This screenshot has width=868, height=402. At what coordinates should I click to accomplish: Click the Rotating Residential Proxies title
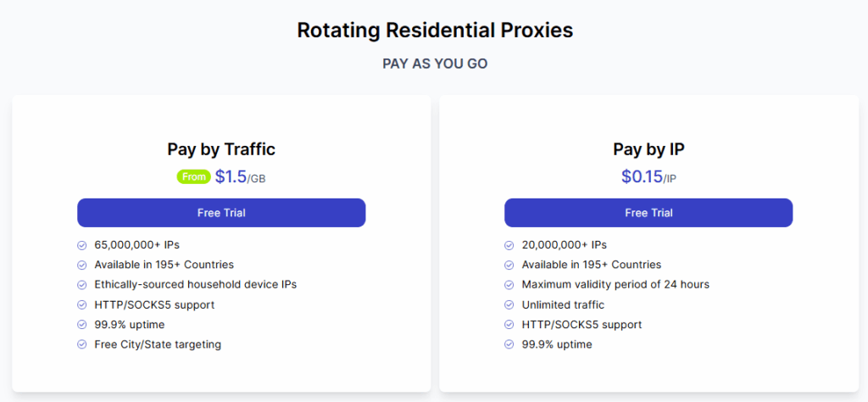point(435,30)
